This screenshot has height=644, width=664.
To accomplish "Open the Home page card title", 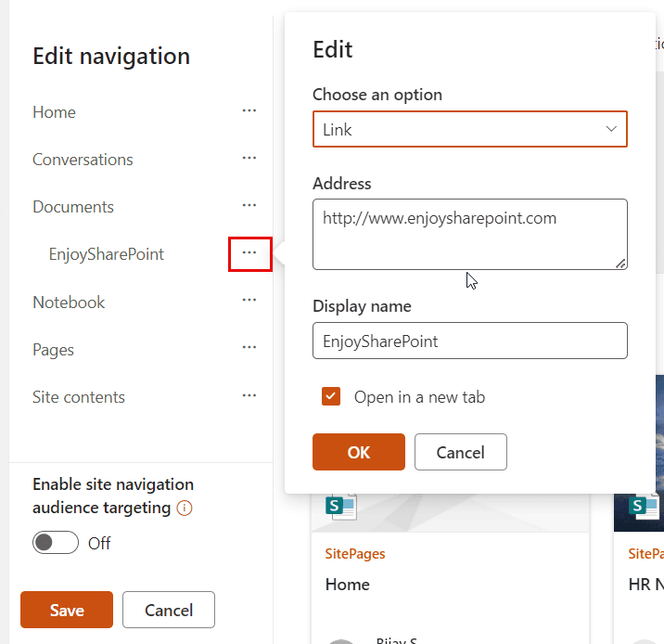I will coord(347,585).
